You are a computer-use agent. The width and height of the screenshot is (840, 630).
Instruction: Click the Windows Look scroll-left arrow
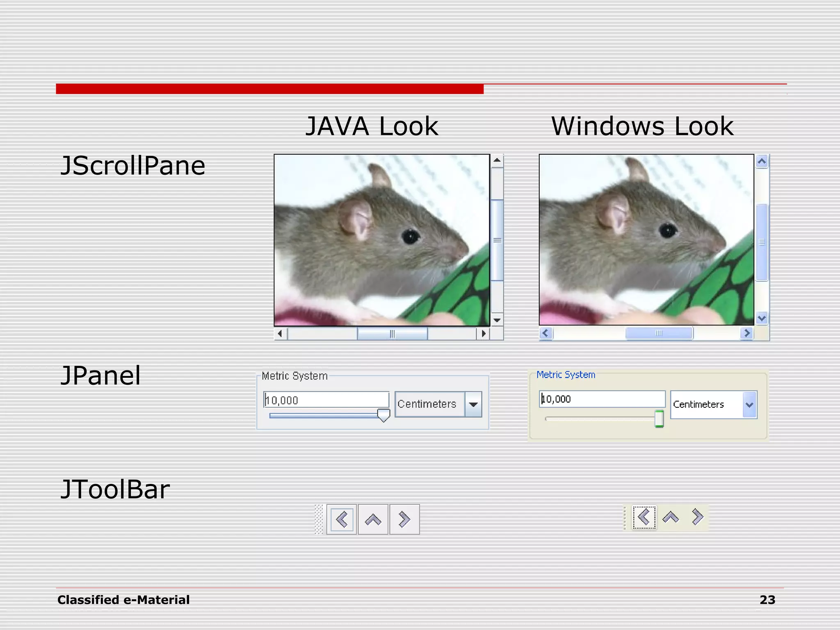pos(546,333)
